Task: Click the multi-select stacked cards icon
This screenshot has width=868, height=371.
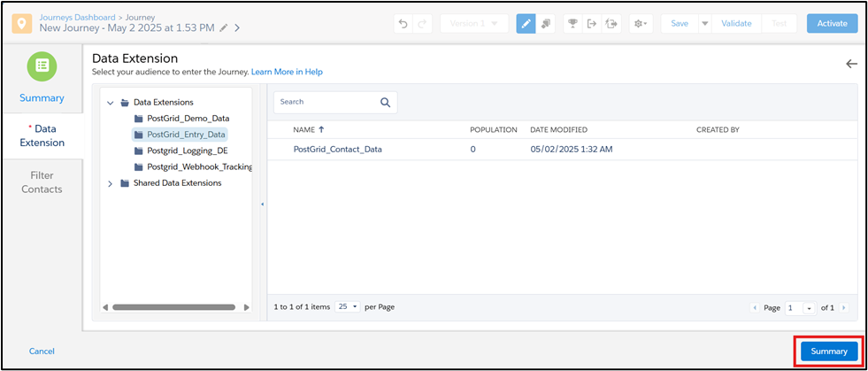Action: 545,24
